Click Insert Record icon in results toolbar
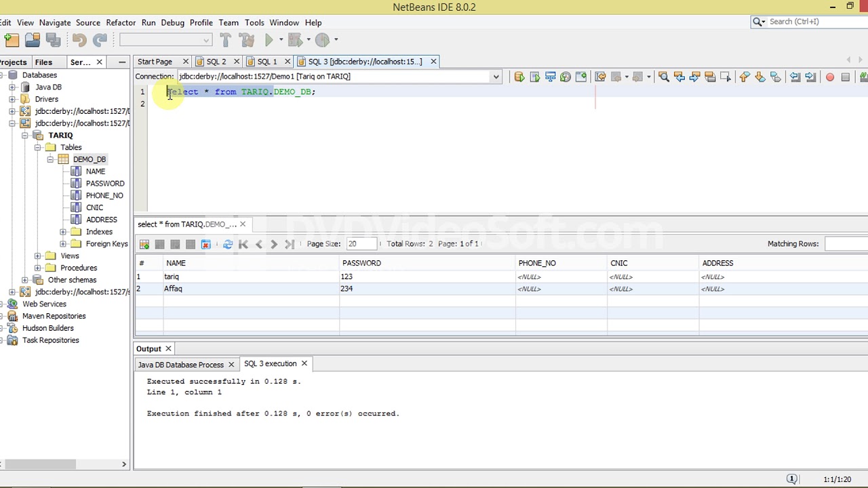 click(x=144, y=244)
